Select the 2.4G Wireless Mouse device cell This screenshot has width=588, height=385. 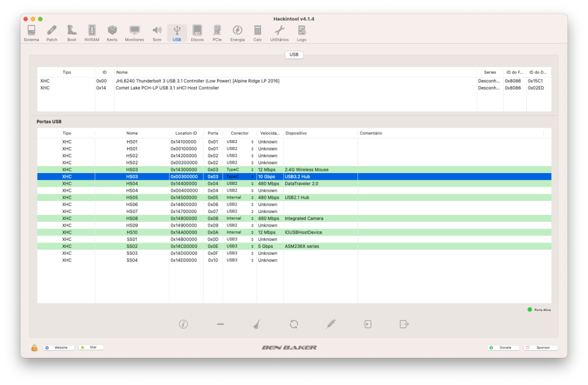(x=320, y=170)
